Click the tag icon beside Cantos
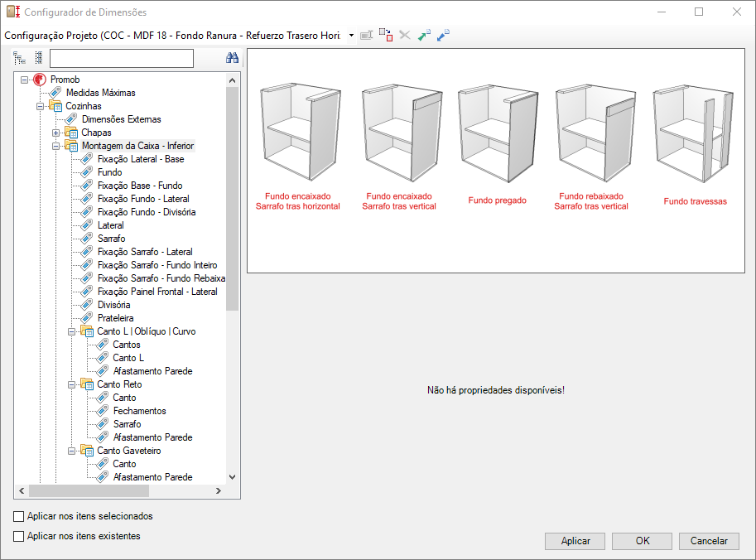Screen dimensions: 756x560 tap(102, 345)
